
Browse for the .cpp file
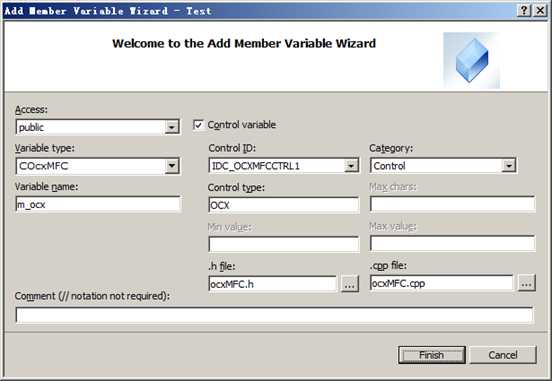point(527,283)
